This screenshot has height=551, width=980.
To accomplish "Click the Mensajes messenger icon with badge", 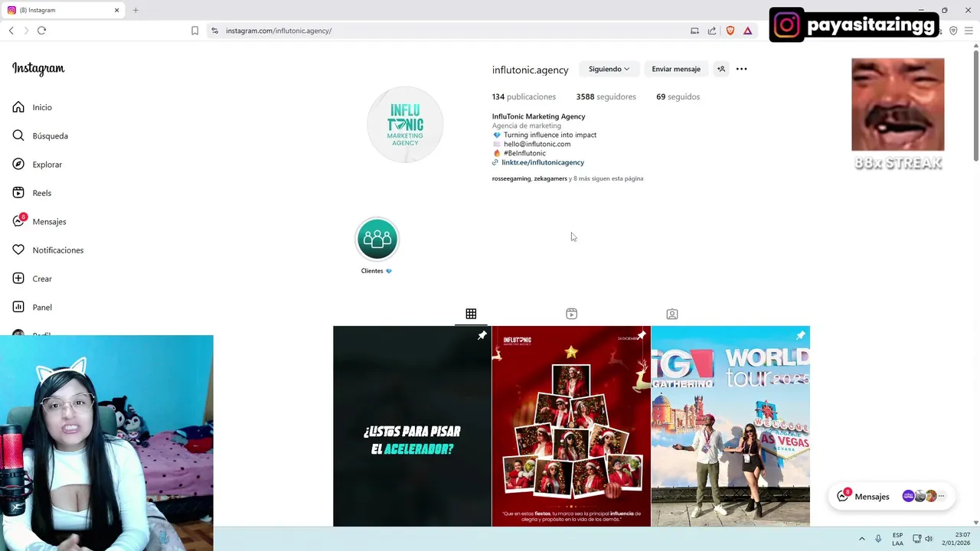I will coord(19,220).
